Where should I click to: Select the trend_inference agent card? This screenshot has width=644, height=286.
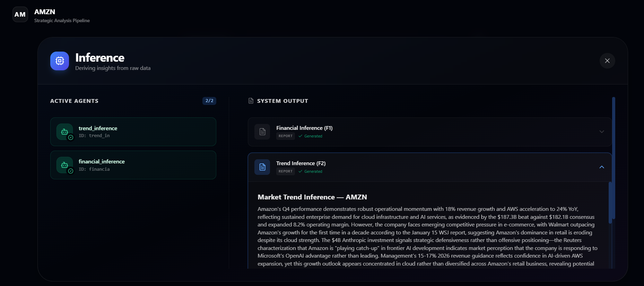click(133, 132)
